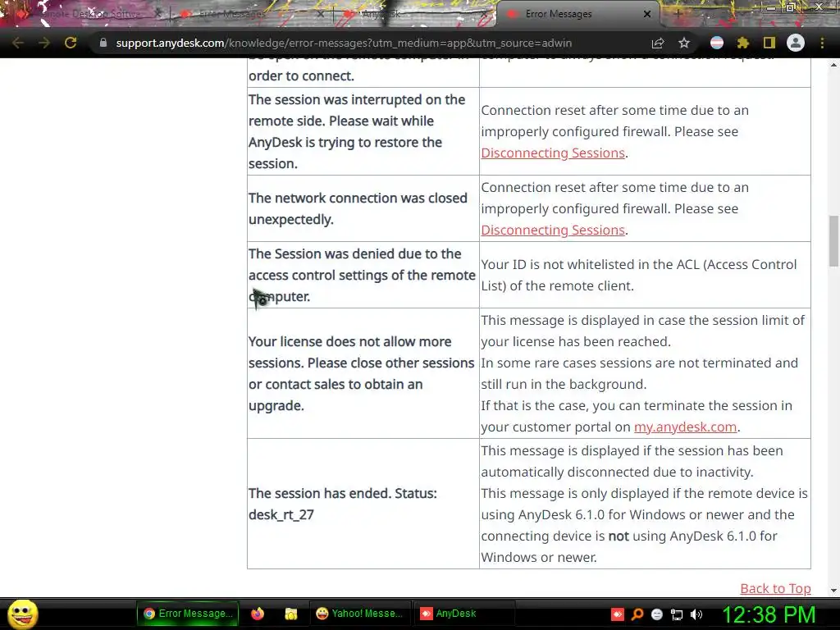
Task: Click the scrollbar up arrow
Action: (x=833, y=65)
